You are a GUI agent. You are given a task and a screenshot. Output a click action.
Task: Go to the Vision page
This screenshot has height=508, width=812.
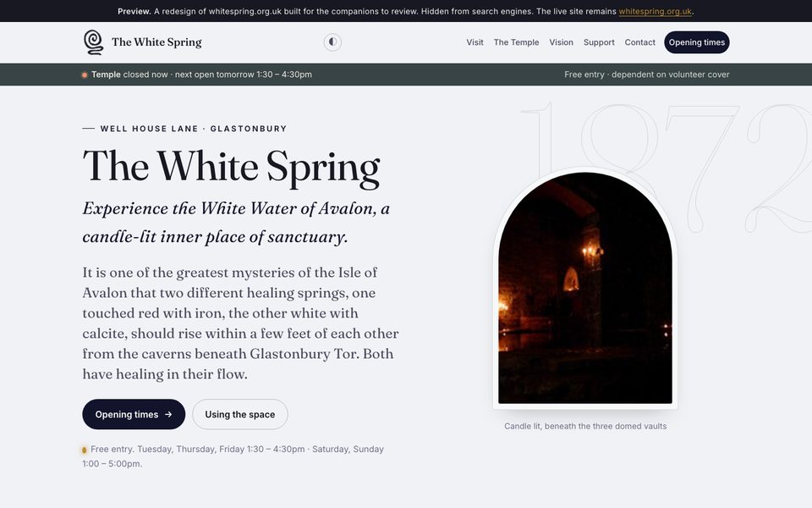click(561, 42)
